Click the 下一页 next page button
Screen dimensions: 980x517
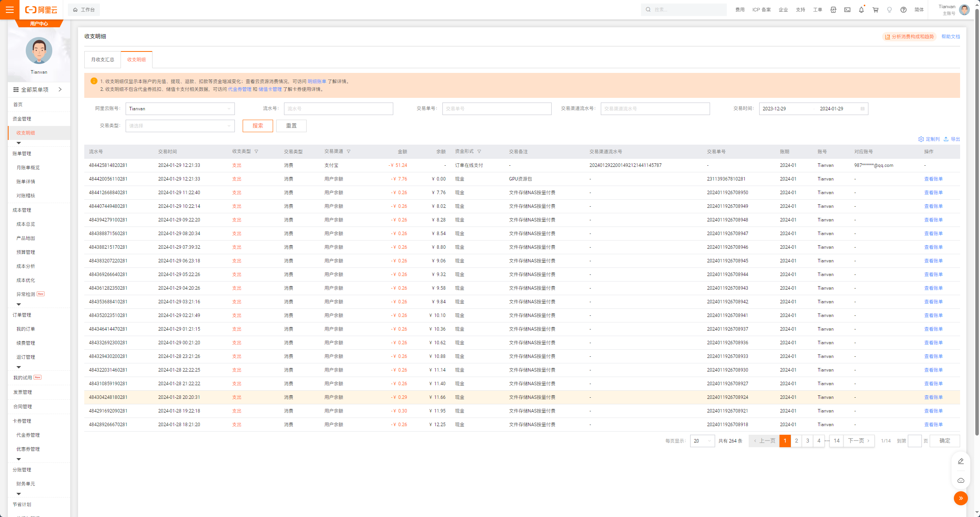click(x=859, y=441)
